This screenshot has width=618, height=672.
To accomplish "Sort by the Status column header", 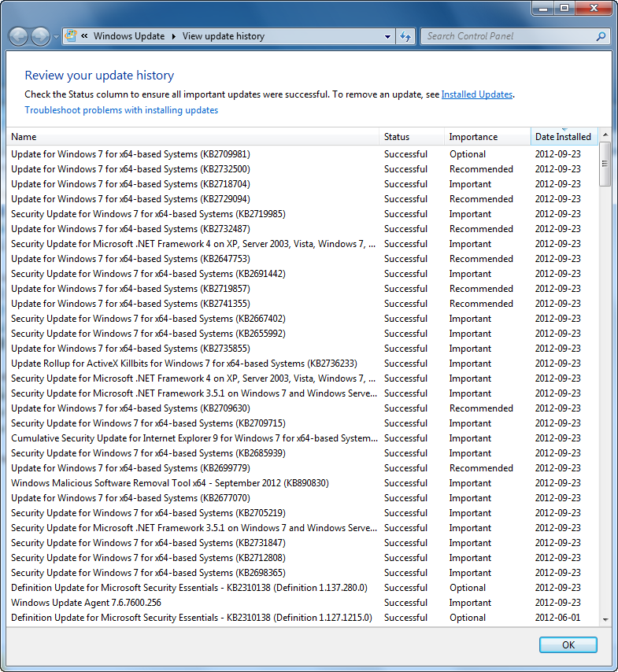I will click(x=412, y=137).
